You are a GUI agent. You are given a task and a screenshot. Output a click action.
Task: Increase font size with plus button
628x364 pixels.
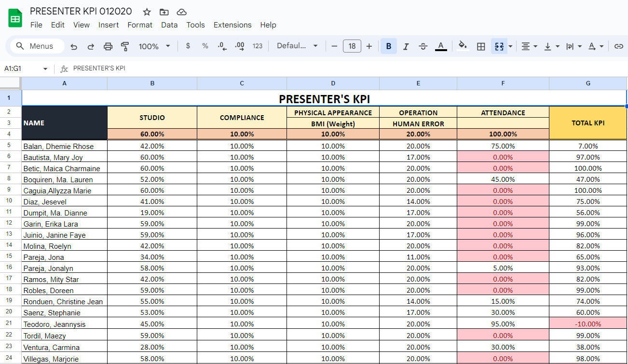click(x=369, y=46)
